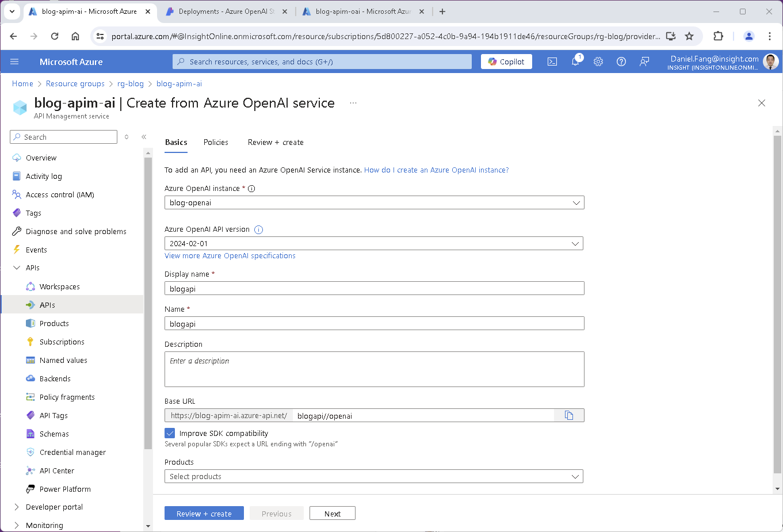This screenshot has width=783, height=532.
Task: Click the Home breadcrumb
Action: (22, 83)
